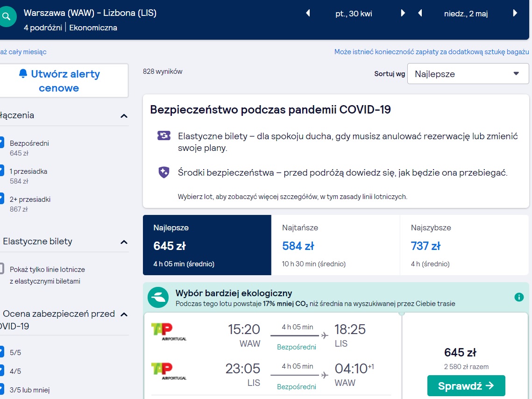The image size is (532, 399).
Task: Click the Sprawdź button
Action: click(466, 386)
